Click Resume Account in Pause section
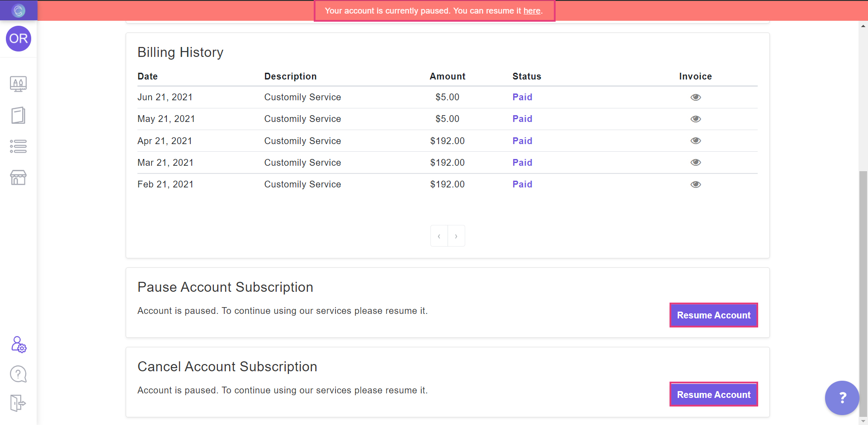Image resolution: width=868 pixels, height=425 pixels. pos(713,315)
